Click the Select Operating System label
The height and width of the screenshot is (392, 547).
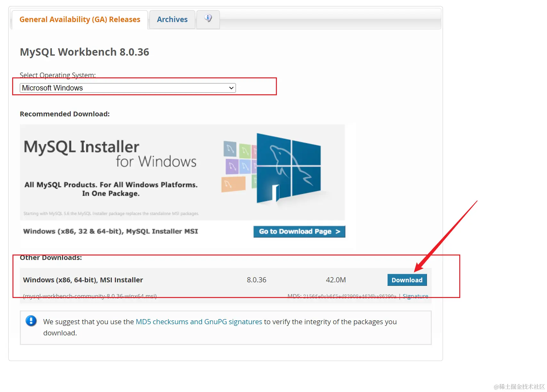point(58,75)
